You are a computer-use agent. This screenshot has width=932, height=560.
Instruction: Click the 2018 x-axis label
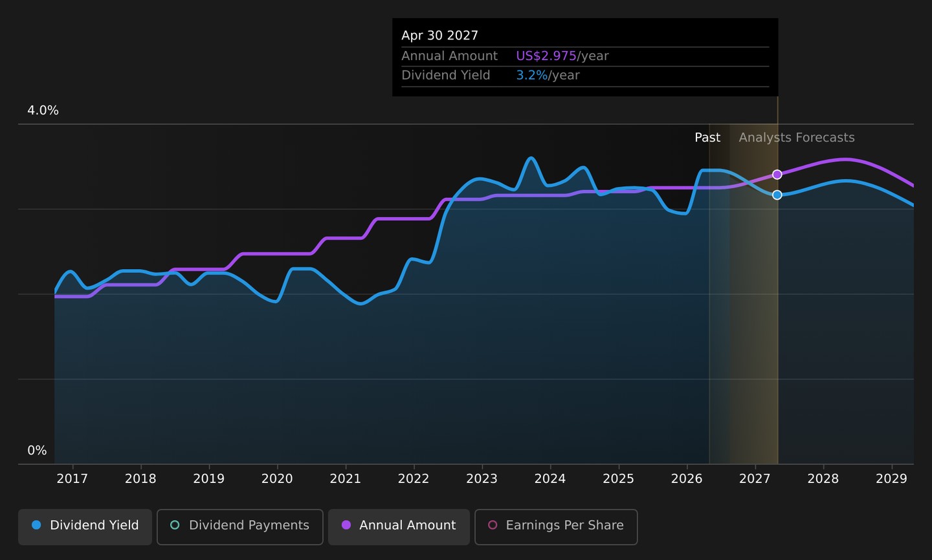click(x=140, y=479)
